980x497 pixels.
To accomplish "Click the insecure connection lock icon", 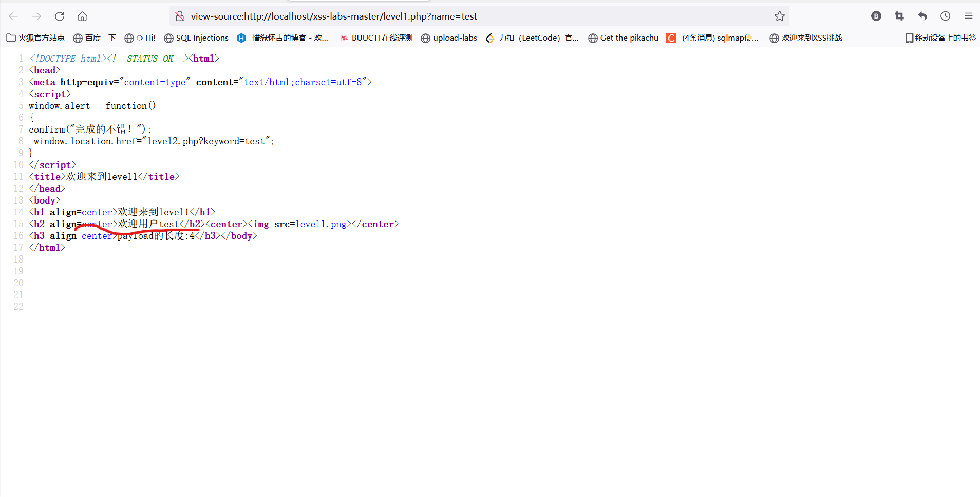I will click(x=180, y=16).
